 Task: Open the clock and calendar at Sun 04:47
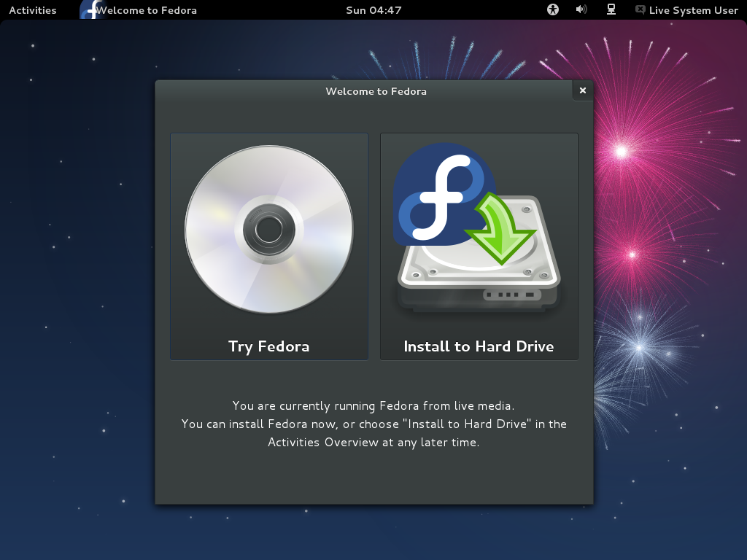click(373, 10)
